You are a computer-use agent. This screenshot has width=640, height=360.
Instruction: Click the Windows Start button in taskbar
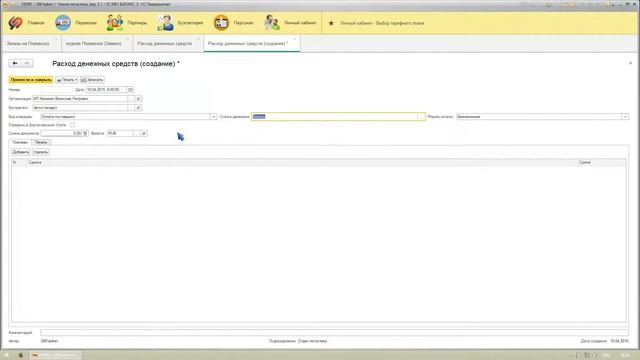[x=6, y=355]
